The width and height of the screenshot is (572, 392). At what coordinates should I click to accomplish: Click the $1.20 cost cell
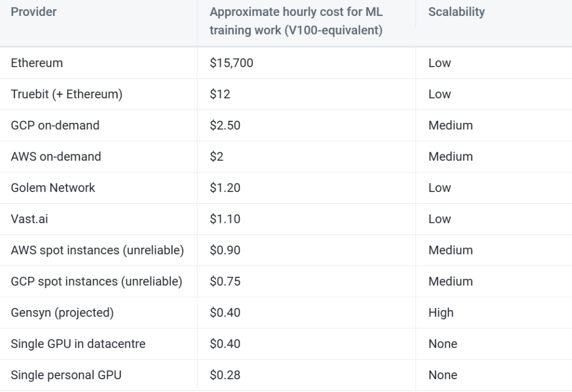coord(225,188)
